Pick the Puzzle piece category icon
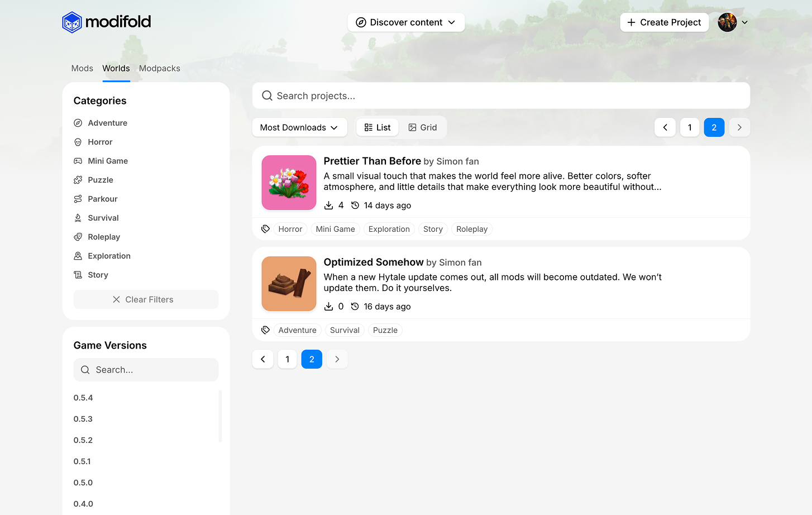 [78, 180]
